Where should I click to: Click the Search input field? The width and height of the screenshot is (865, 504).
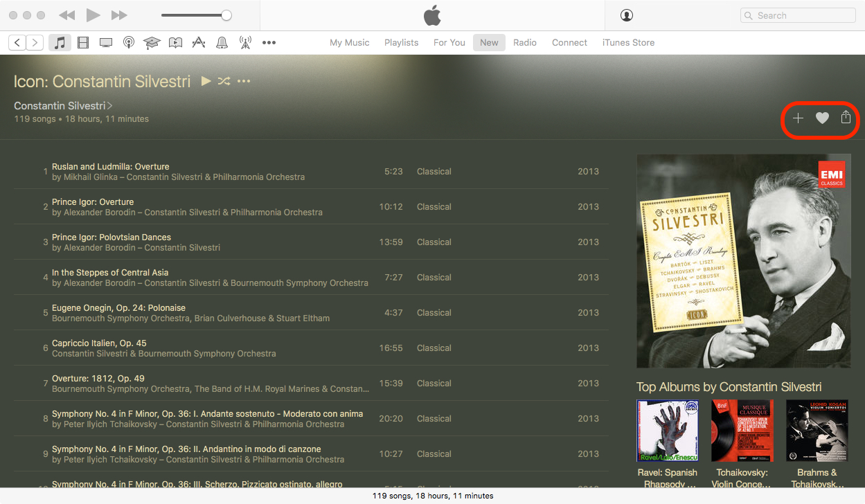803,15
